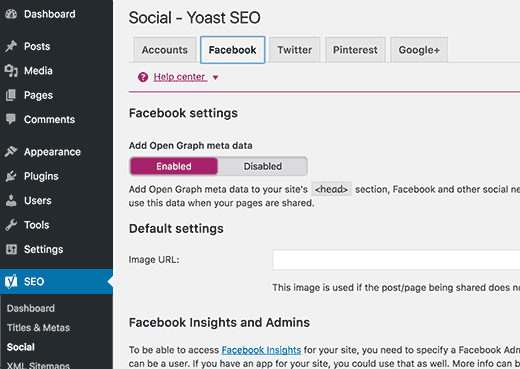Expand the Help center dropdown arrow

215,78
